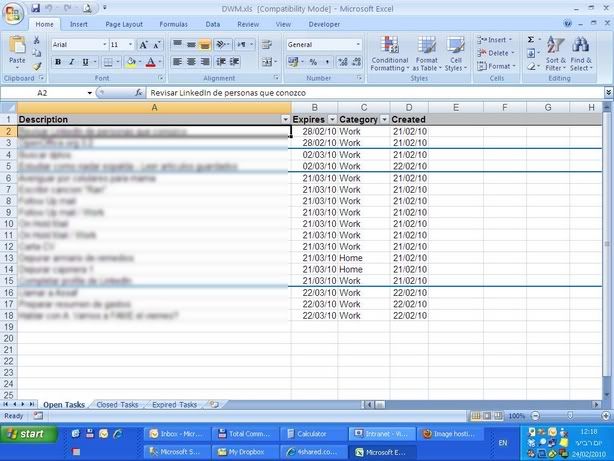
Task: Open the Category column filter dropdown
Action: [x=383, y=119]
